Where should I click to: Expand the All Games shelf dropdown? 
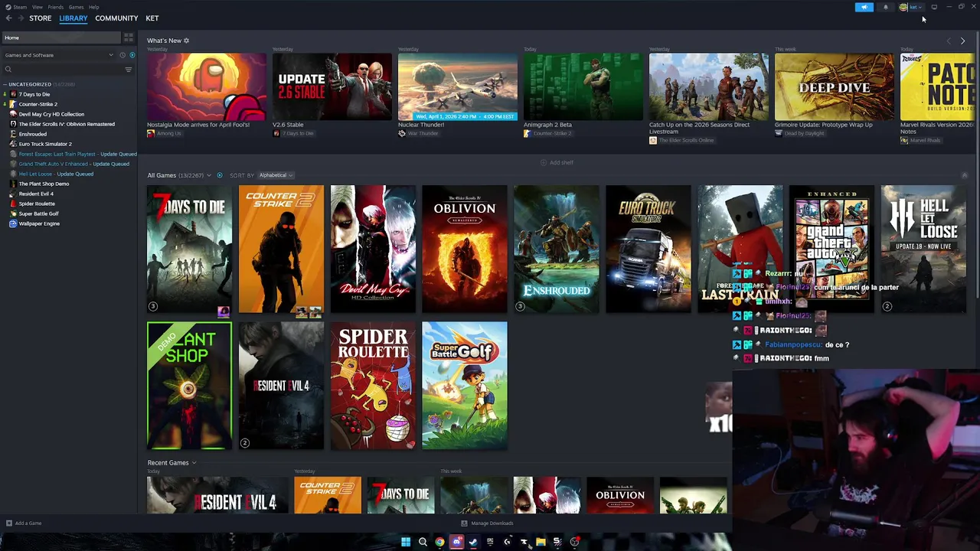[x=209, y=175]
